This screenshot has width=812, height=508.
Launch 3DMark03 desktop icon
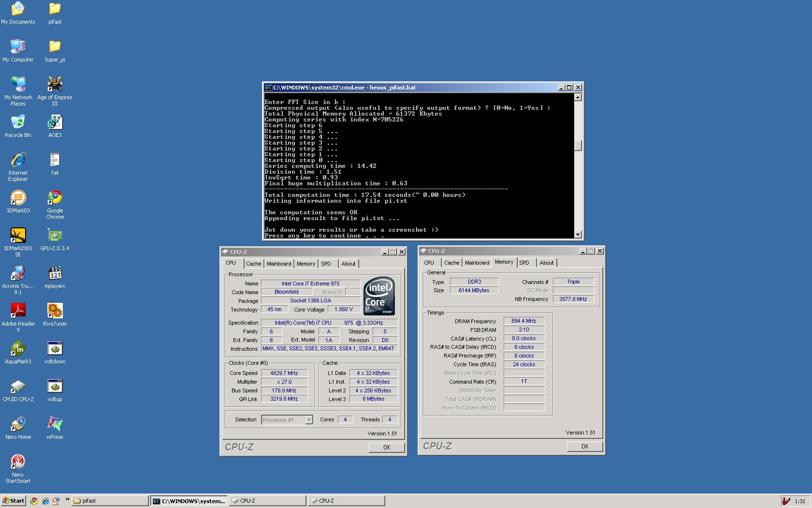[18, 201]
